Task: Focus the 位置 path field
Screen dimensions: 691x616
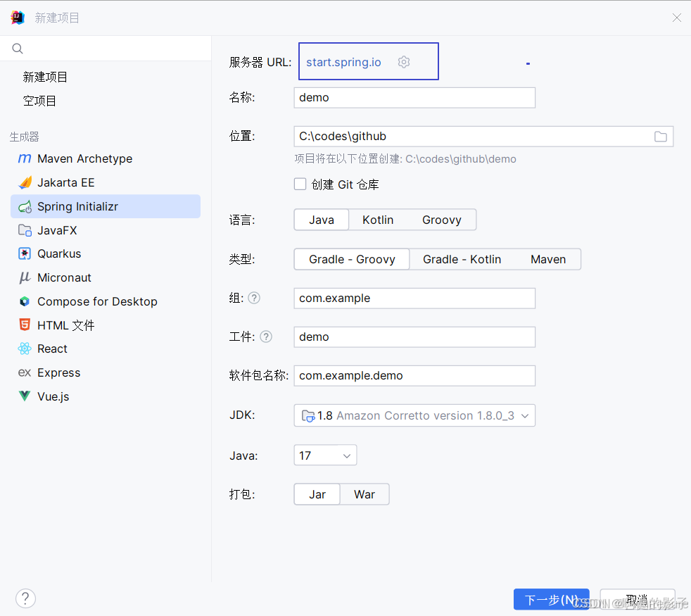Action: tap(483, 137)
